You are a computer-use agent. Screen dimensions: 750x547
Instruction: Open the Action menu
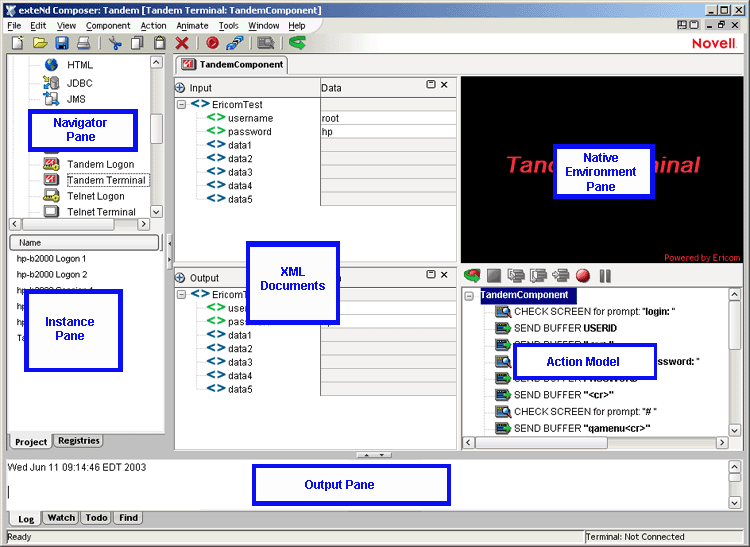tap(154, 25)
